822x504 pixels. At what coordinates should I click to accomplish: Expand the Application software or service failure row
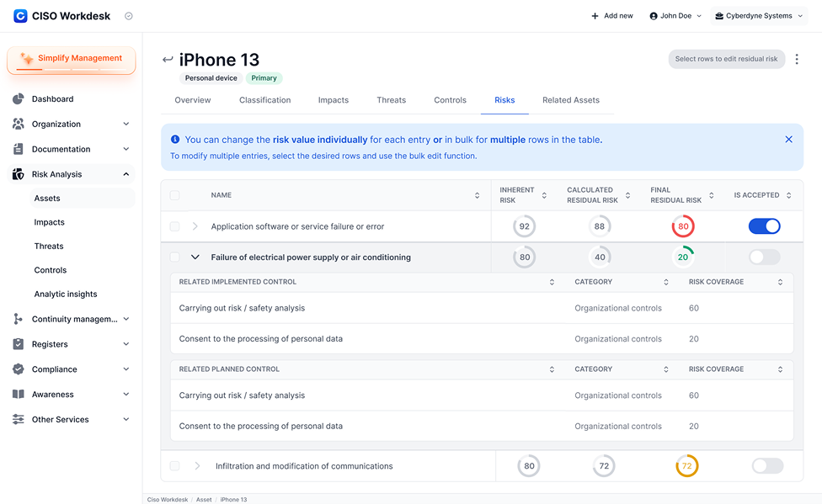coord(195,226)
